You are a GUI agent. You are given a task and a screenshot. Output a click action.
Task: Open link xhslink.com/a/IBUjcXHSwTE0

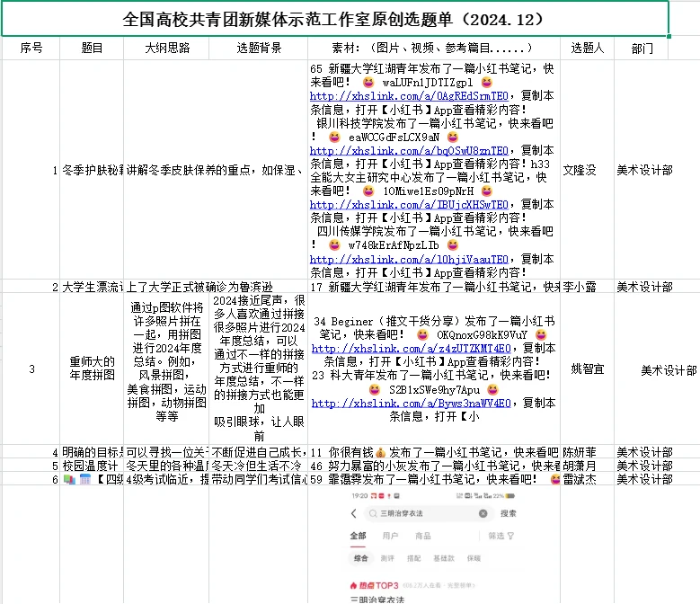[409, 205]
